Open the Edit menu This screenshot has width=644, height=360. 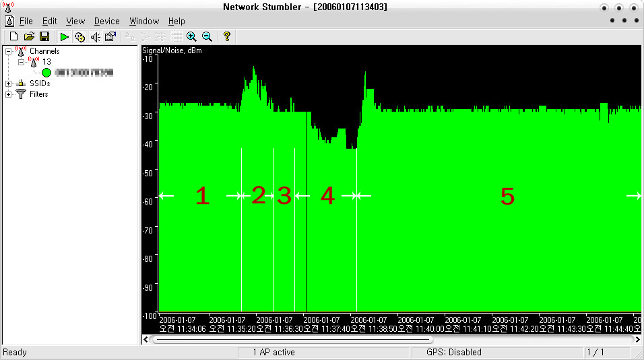[x=49, y=21]
